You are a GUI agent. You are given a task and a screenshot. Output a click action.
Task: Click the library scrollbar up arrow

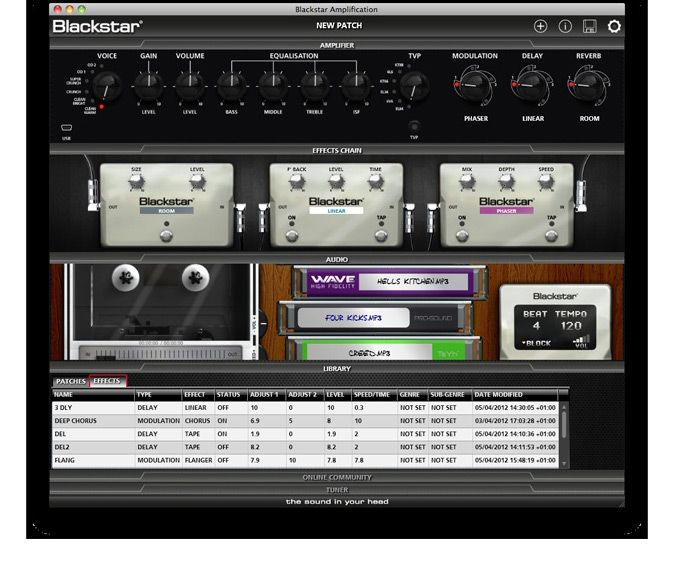(x=564, y=407)
